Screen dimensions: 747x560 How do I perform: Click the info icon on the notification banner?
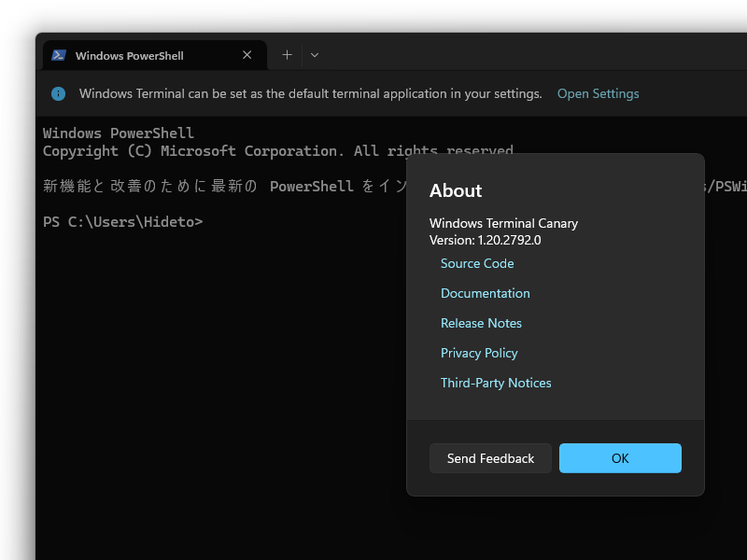[x=58, y=93]
